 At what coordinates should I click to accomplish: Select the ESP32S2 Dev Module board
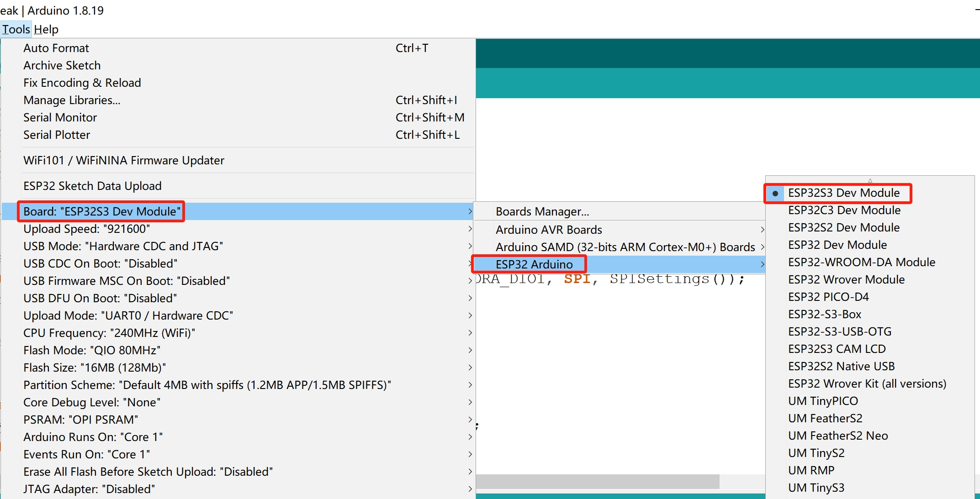tap(870, 228)
